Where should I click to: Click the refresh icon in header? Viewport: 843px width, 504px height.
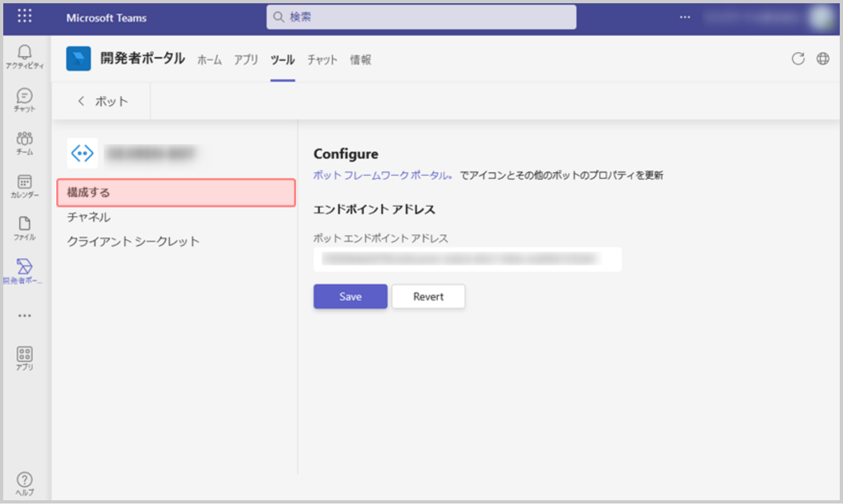coord(798,59)
